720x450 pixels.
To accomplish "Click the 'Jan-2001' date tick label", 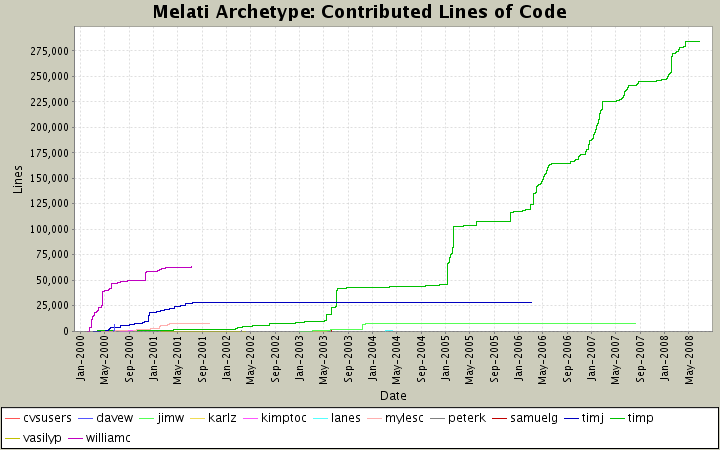I will click(153, 360).
